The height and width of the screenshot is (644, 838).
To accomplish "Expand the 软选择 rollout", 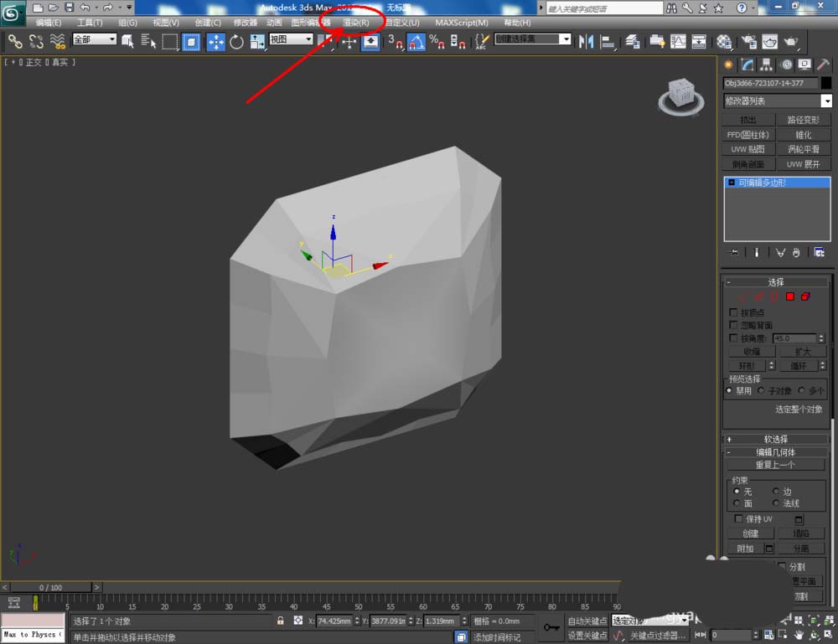I will pos(775,439).
